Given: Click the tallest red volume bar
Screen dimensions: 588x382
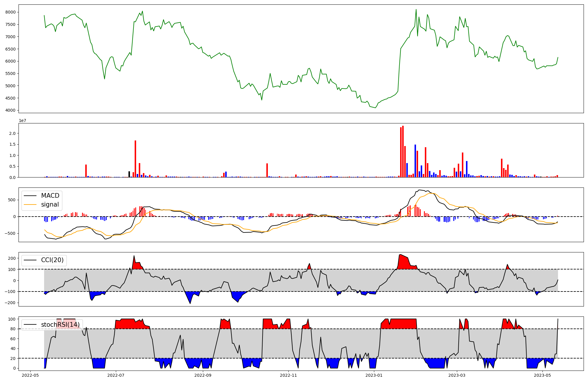Looking at the screenshot, I should (403, 151).
